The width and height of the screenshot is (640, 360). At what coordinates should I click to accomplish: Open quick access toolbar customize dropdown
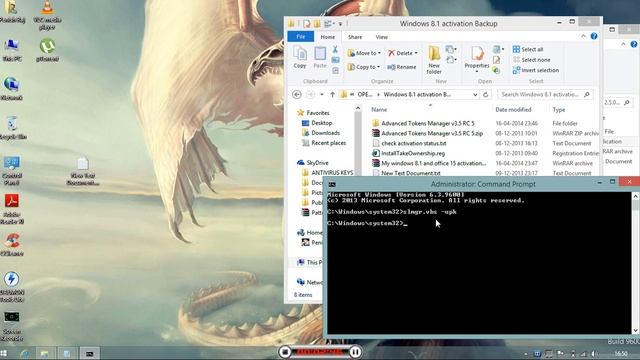(340, 24)
